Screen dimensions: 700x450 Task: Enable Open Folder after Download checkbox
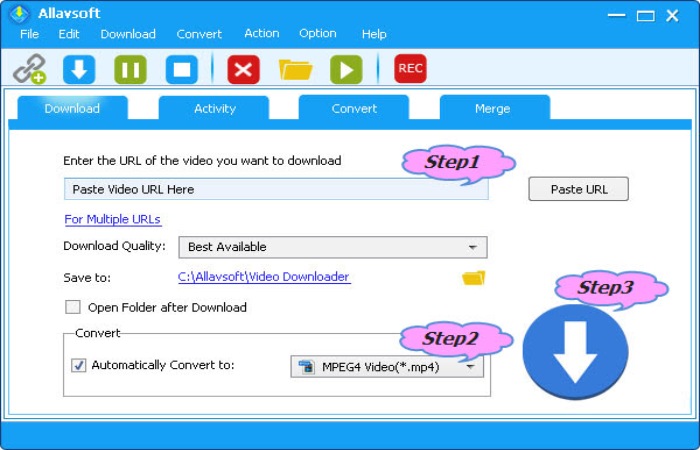coord(73,307)
